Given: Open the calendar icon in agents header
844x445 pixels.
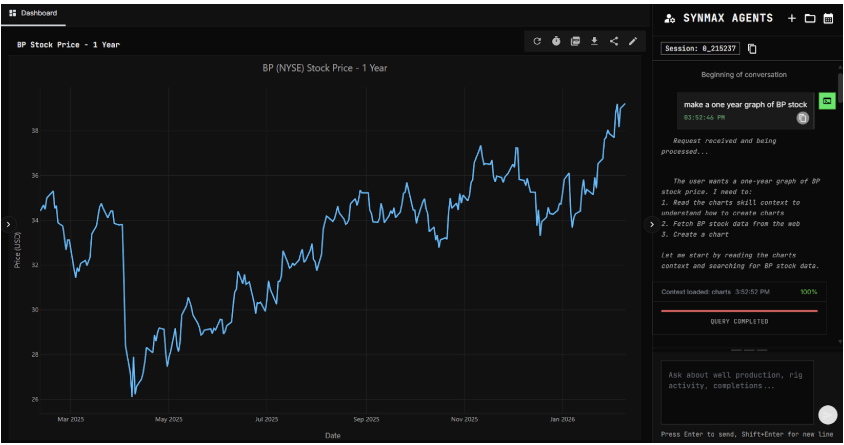Looking at the screenshot, I should click(x=828, y=18).
